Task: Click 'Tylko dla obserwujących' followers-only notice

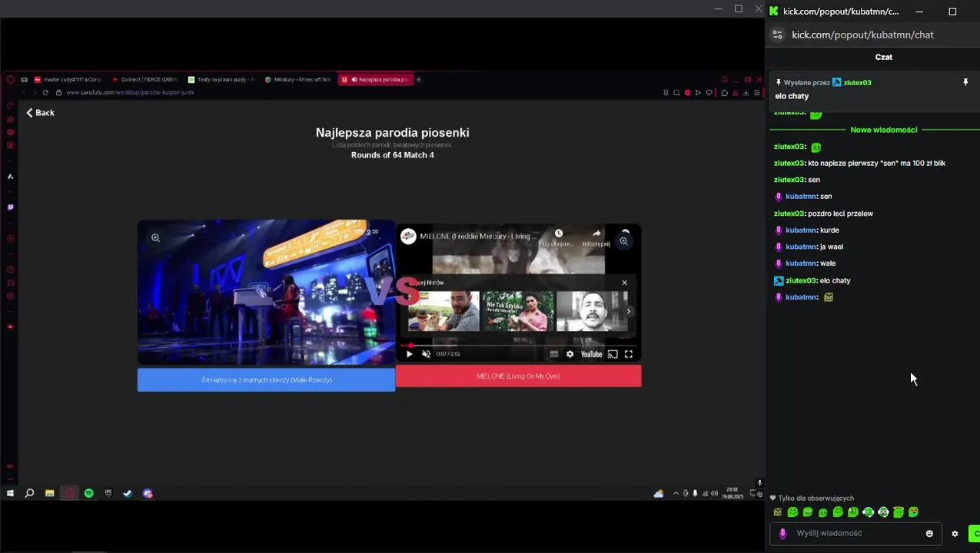Action: click(x=812, y=498)
